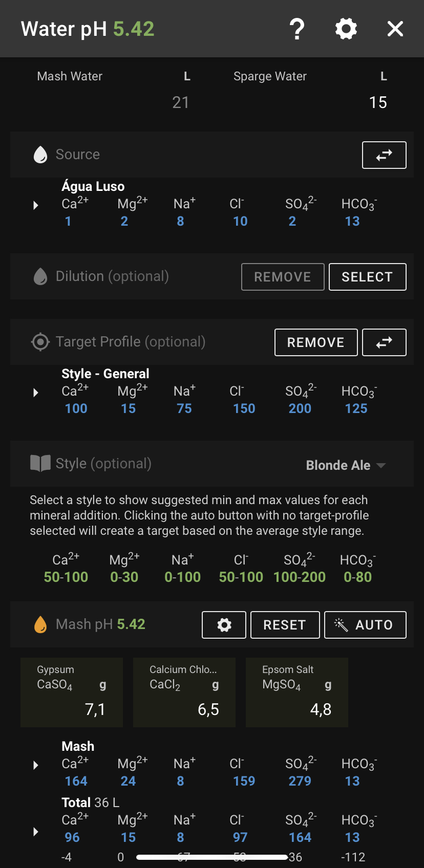Viewport: 424px width, 868px height.
Task: Click the book icon beside Style
Action: tap(40, 464)
